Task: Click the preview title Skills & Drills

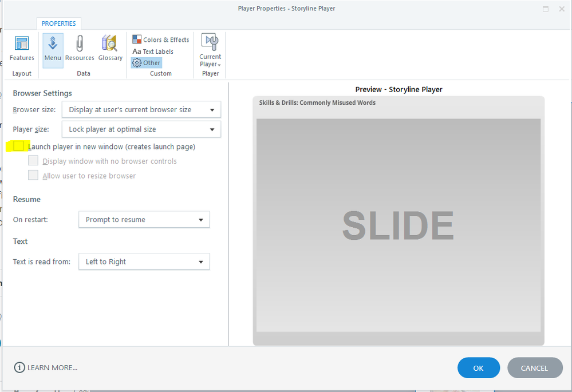Action: (317, 102)
